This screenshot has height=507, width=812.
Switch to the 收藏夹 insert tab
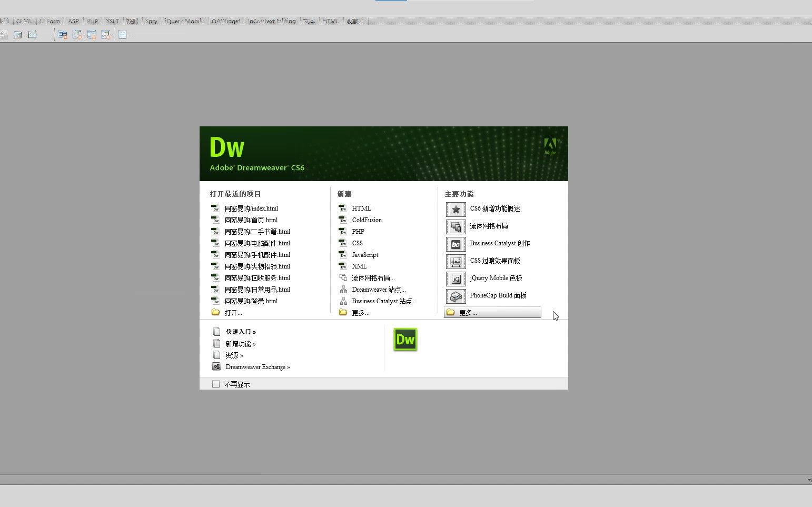pos(355,21)
